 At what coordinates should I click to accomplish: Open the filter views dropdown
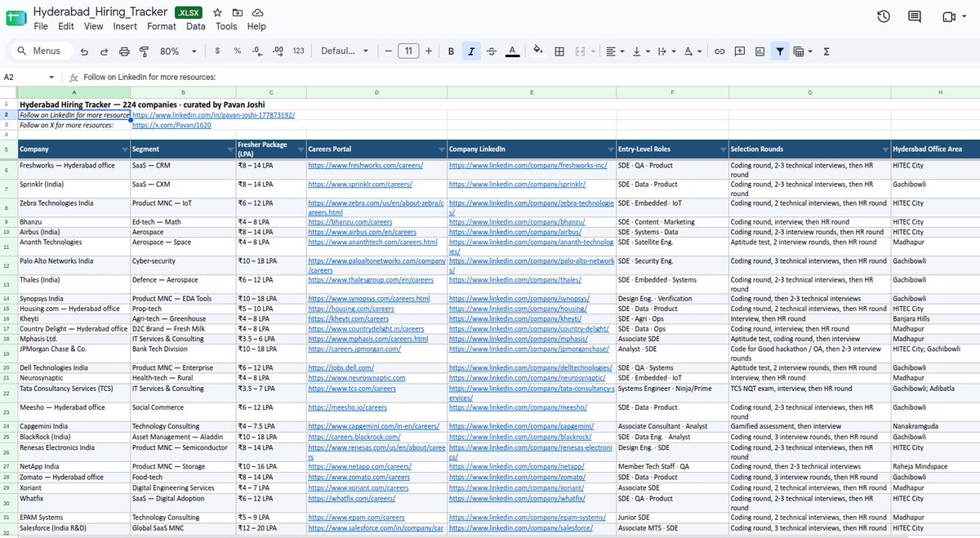point(803,51)
